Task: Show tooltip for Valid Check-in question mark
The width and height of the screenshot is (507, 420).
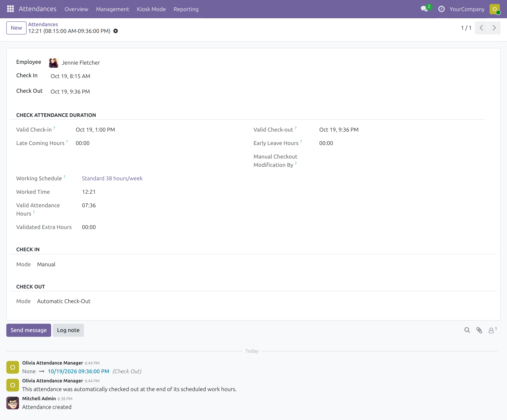Action: [54, 128]
